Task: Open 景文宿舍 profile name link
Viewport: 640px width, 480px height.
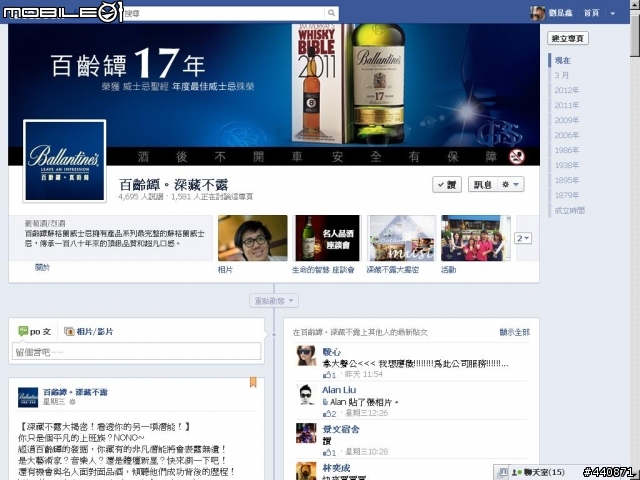Action: 341,429
